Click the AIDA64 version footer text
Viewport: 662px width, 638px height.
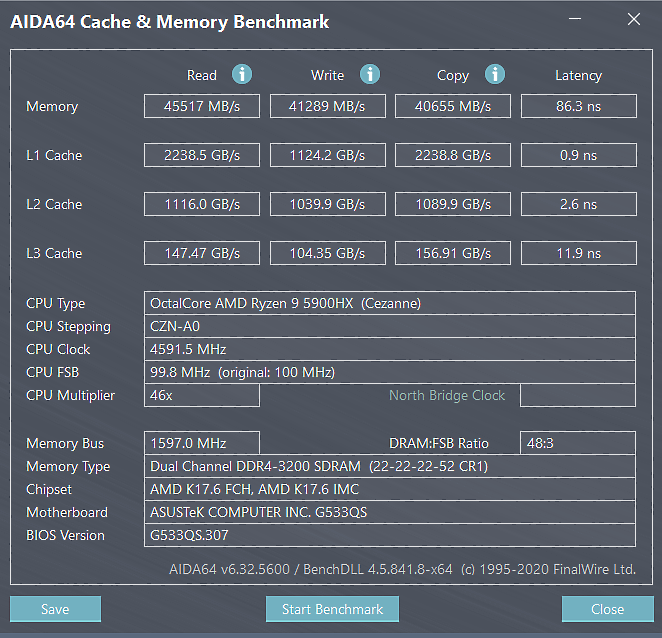(x=402, y=569)
